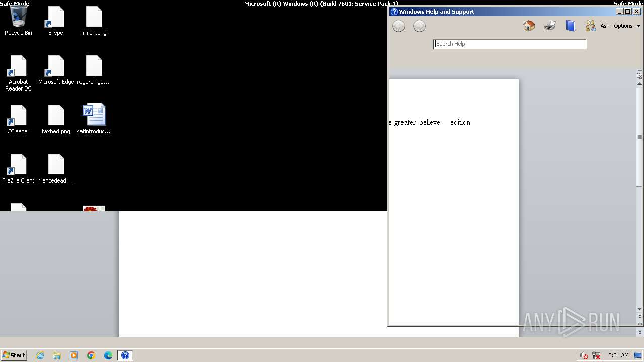Click the word "edition" in the document
Viewport: 644px width, 362px height.
coord(460,122)
